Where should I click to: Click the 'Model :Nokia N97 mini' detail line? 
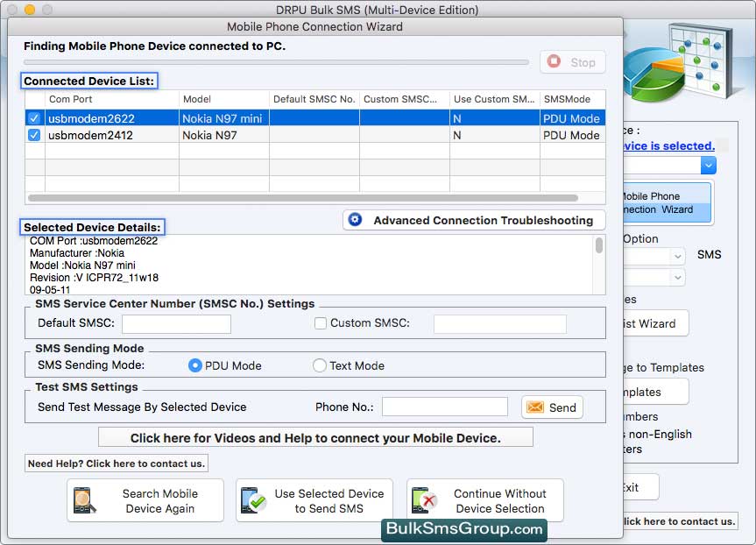82,265
